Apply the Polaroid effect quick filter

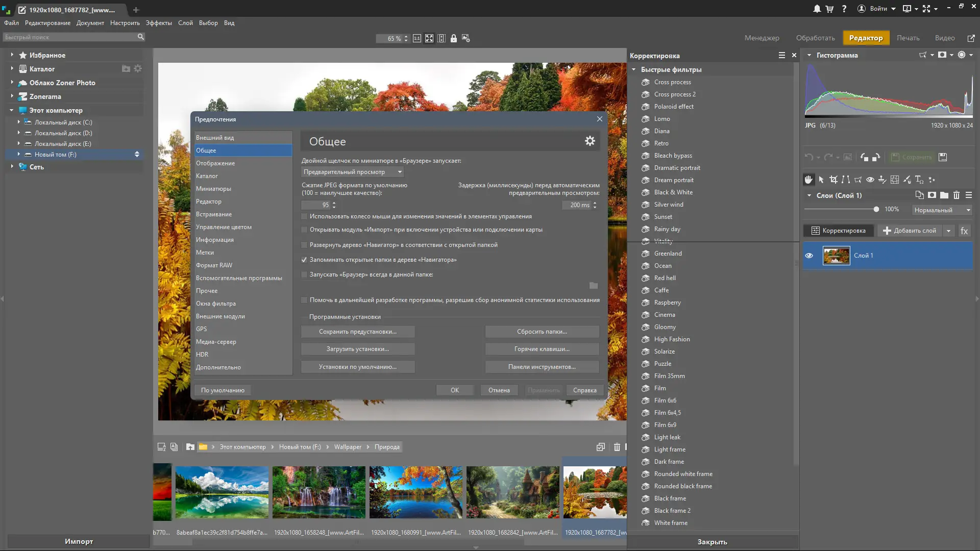click(673, 107)
